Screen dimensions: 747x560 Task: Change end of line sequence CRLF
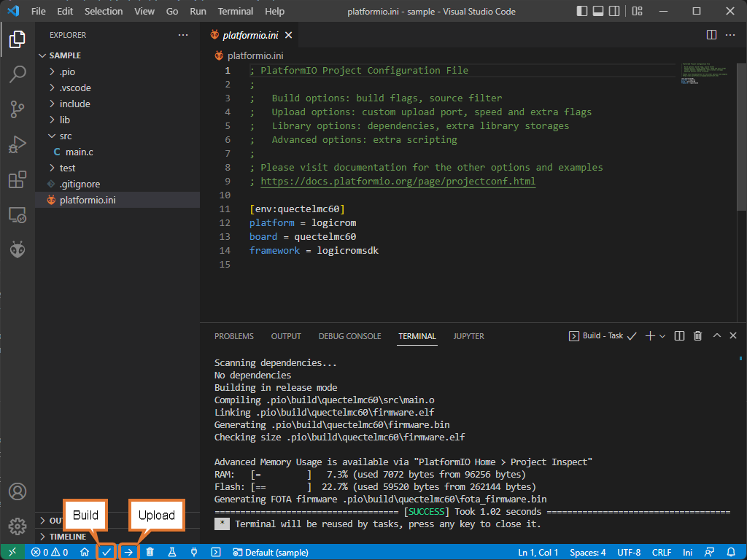662,553
